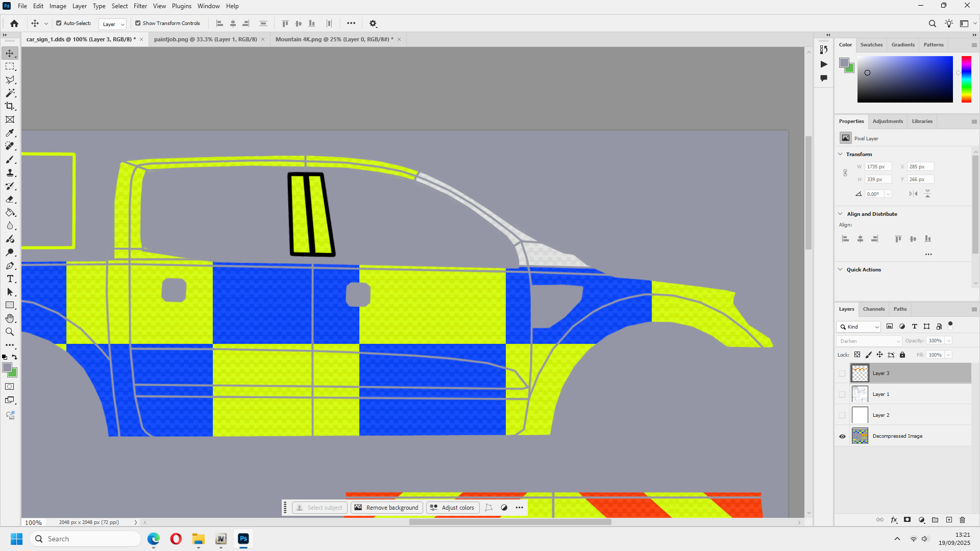Viewport: 980px width, 551px height.
Task: Switch to the Channels tab
Action: (873, 309)
